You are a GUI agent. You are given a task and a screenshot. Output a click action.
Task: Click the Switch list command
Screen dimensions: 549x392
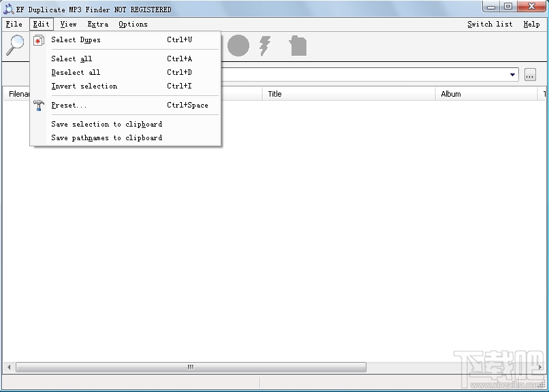click(490, 24)
